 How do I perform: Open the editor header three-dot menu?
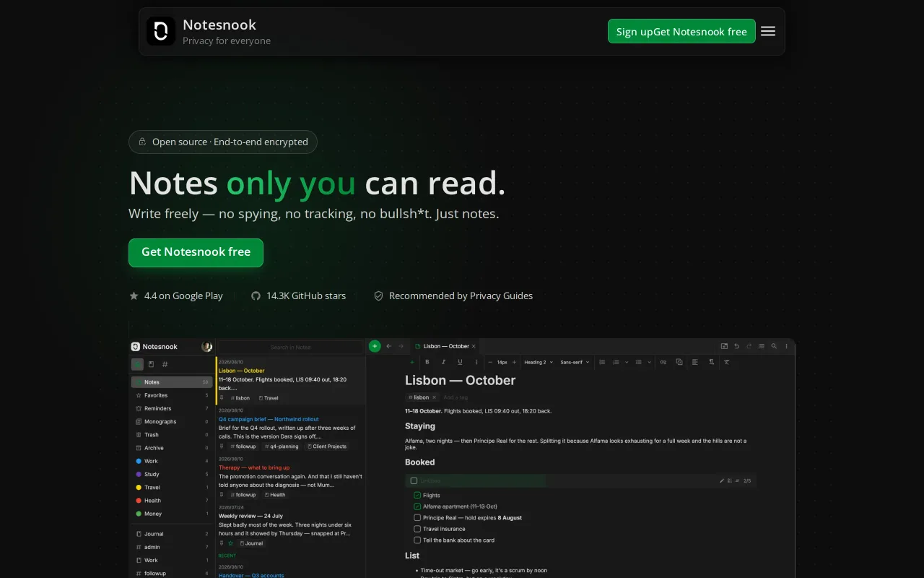coord(786,346)
